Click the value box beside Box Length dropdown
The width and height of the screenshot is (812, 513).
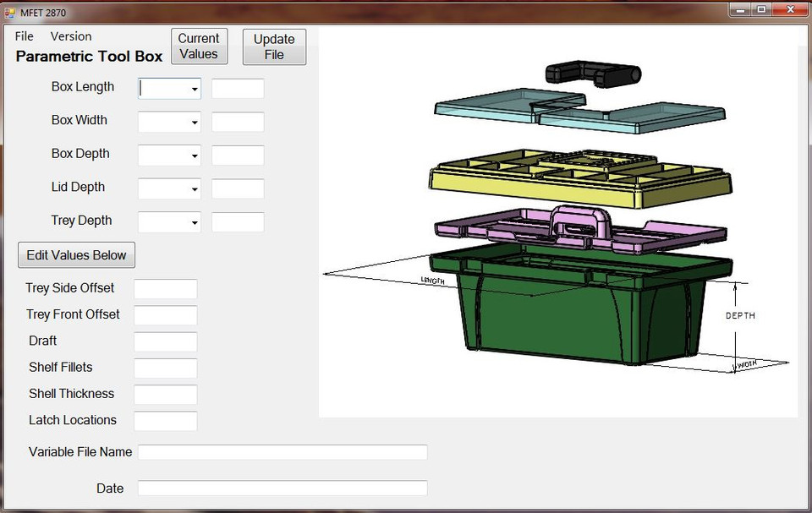pyautogui.click(x=238, y=88)
